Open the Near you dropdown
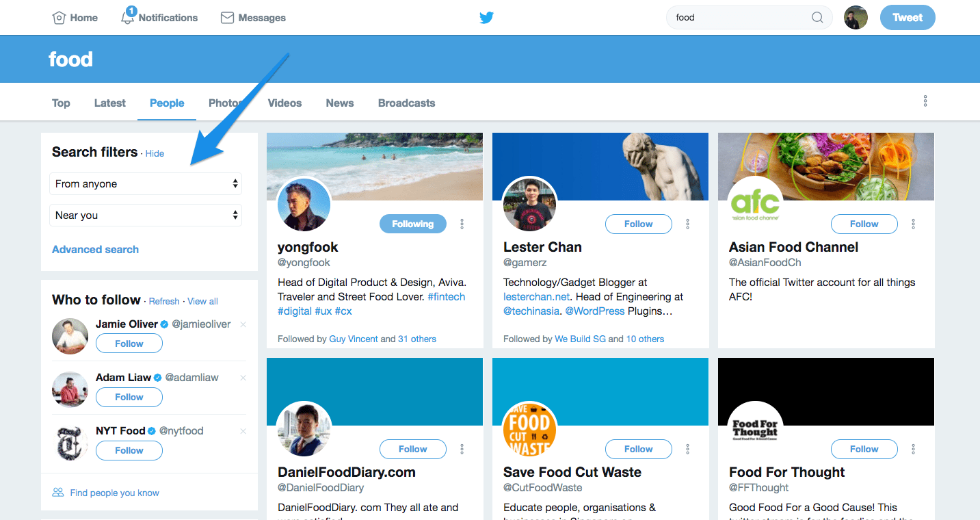Image resolution: width=980 pixels, height=520 pixels. coord(146,215)
